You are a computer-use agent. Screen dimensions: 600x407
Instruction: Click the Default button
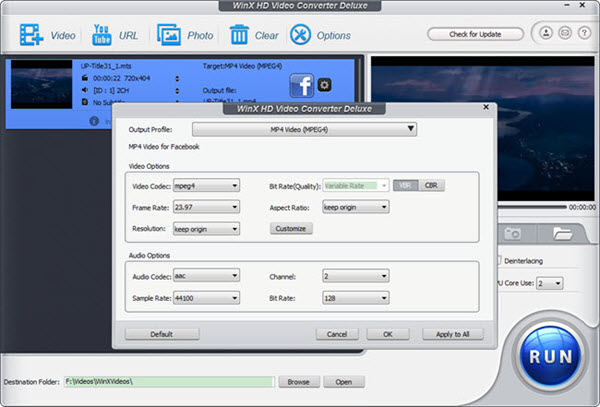click(162, 334)
